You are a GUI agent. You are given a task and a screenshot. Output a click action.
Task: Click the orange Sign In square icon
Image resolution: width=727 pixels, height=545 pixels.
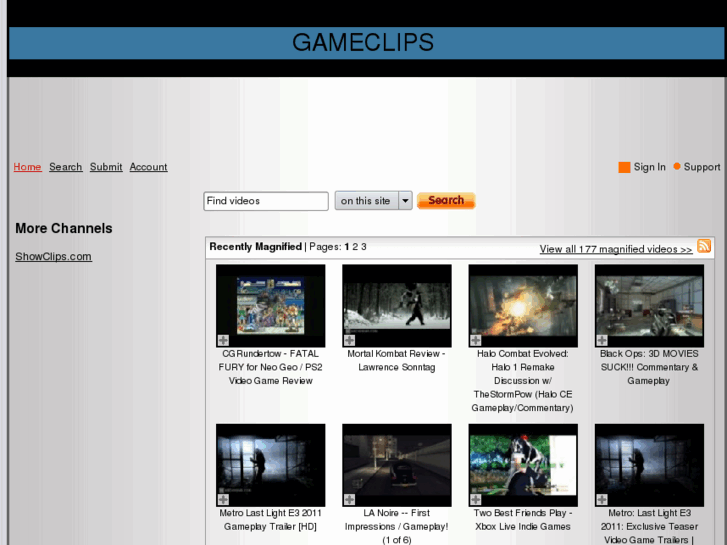point(624,167)
